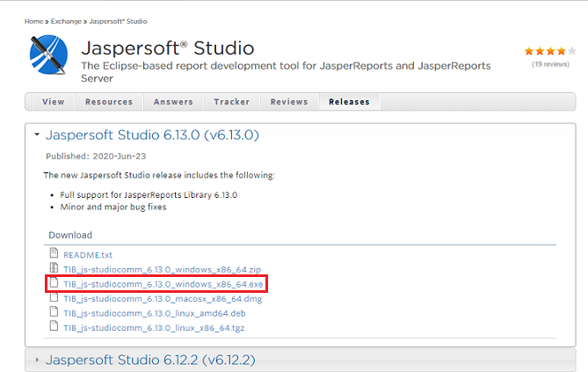This screenshot has width=588, height=372.
Task: Click the Download section heading
Action: (x=70, y=235)
